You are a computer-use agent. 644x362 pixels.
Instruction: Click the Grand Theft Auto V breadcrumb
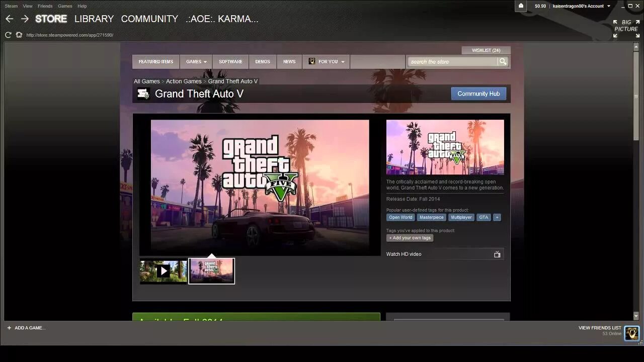point(232,81)
